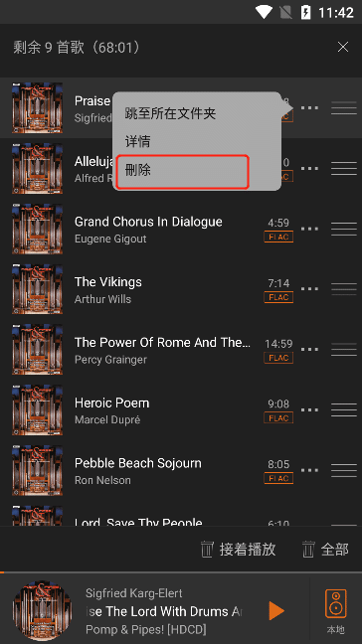This screenshot has width=362, height=644.
Task: Open three-dot options for The Vikings
Action: pos(309,289)
